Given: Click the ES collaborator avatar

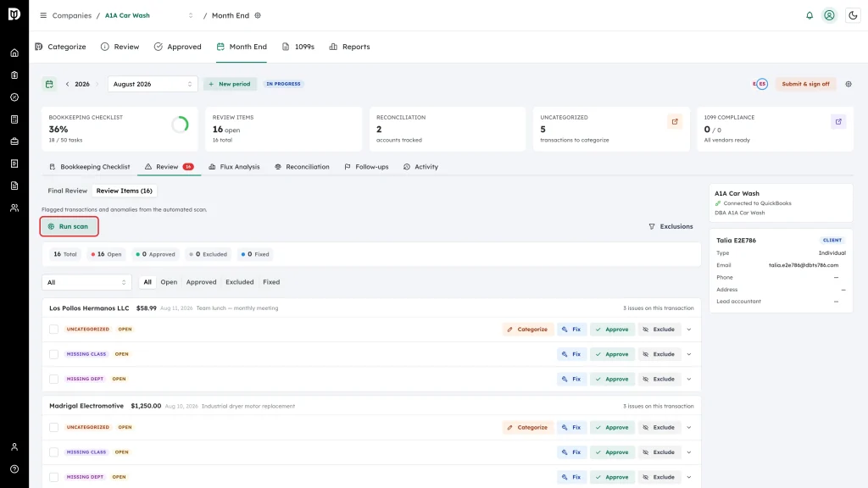Looking at the screenshot, I should 762,84.
